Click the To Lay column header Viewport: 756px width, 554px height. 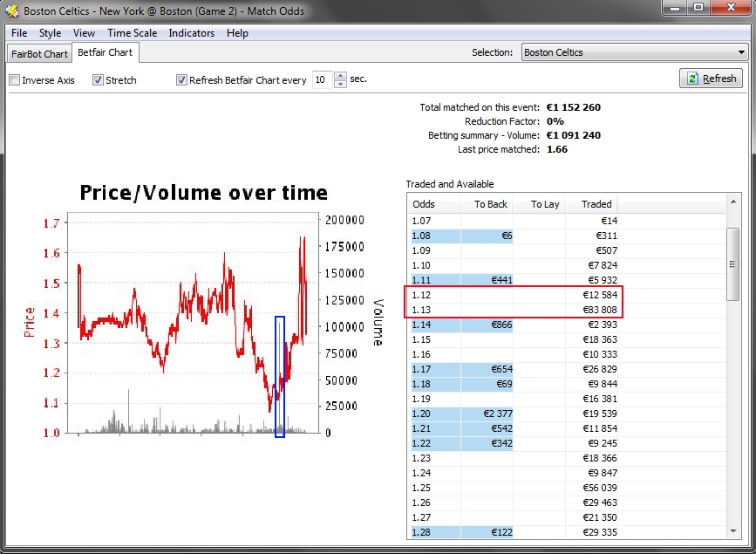pos(539,204)
